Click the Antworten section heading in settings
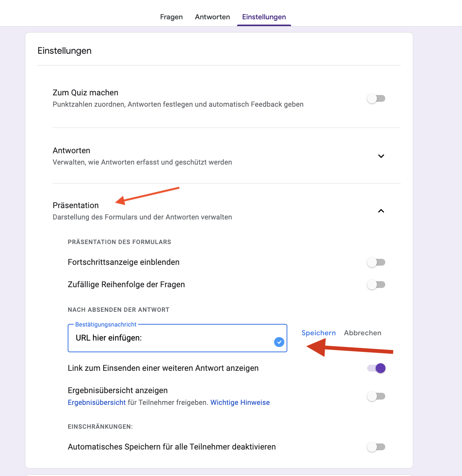The height and width of the screenshot is (476, 462). pos(71,151)
